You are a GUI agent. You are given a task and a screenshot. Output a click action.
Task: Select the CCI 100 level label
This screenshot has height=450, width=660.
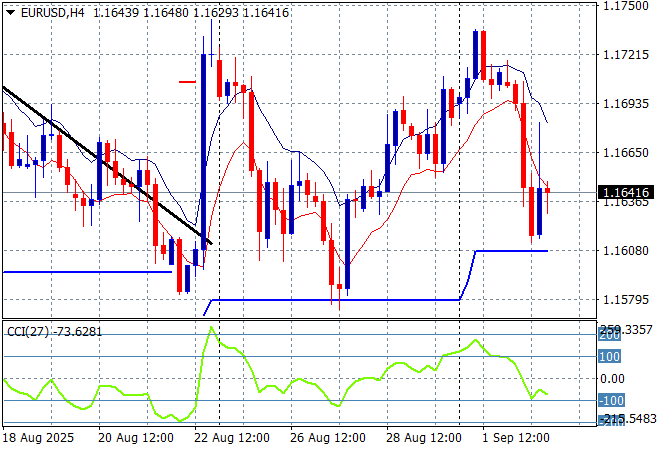point(609,357)
